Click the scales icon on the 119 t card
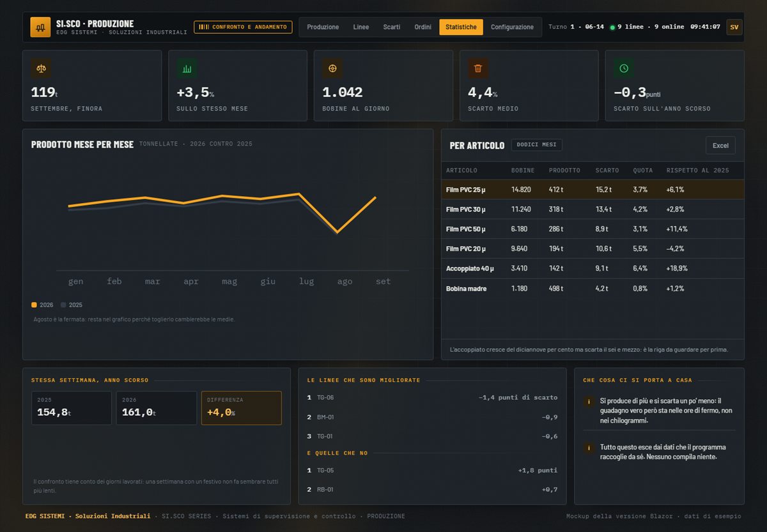Image resolution: width=767 pixels, height=532 pixels. (x=41, y=68)
